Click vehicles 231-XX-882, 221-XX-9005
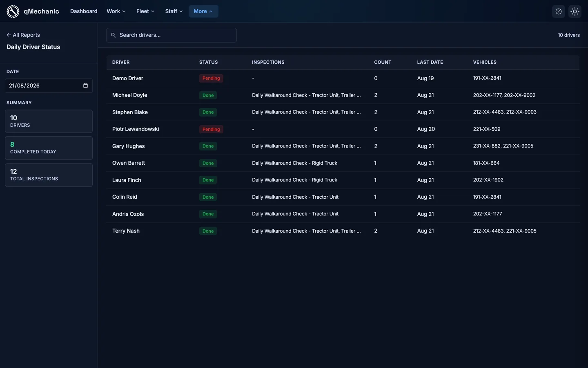 (503, 146)
